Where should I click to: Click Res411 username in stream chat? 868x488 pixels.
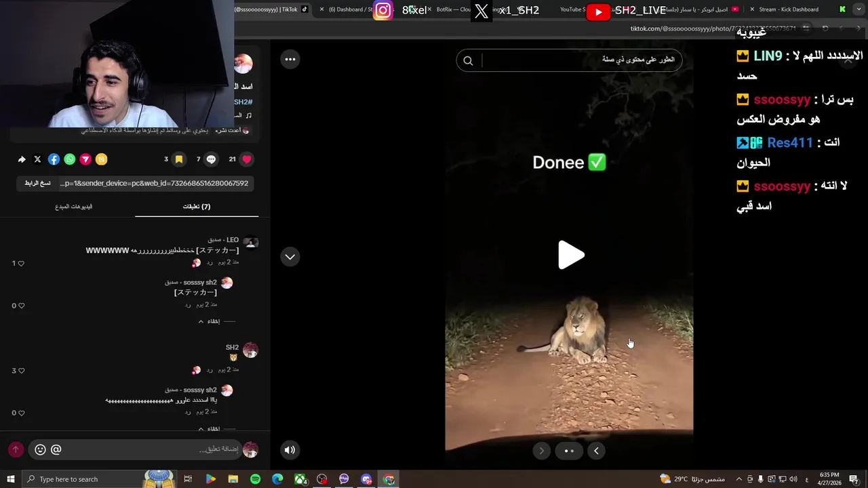[790, 142]
